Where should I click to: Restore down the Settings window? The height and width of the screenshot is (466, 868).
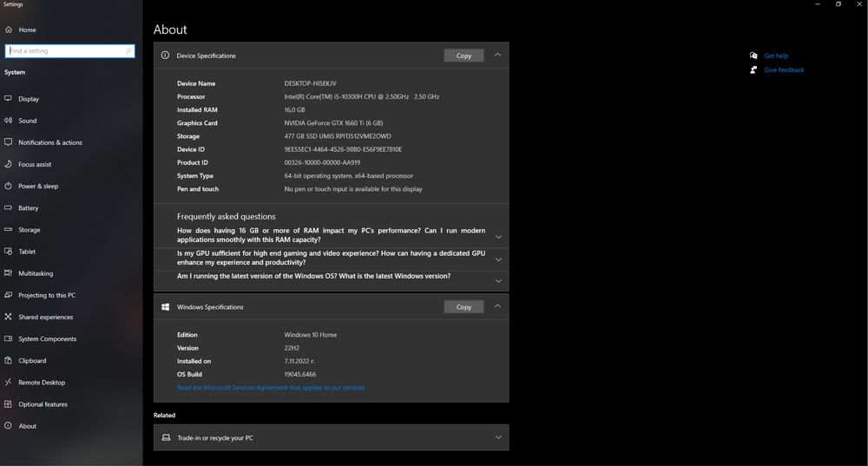[x=838, y=3]
